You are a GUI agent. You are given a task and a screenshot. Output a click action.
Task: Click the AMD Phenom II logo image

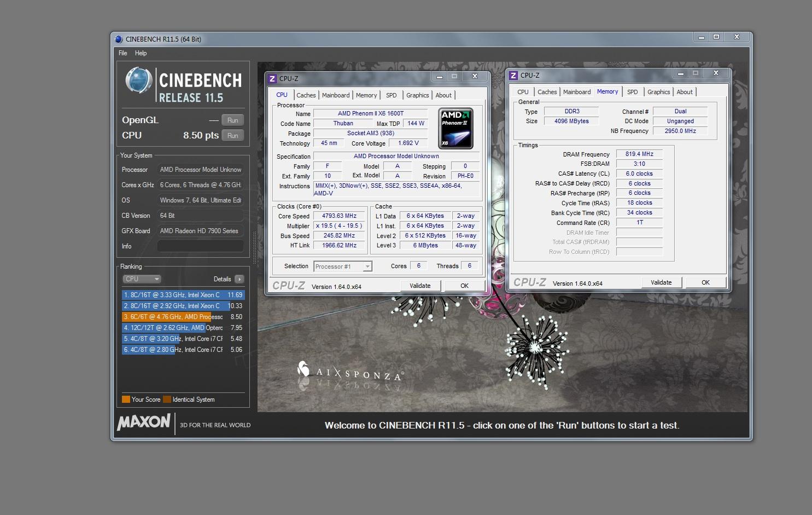(455, 128)
